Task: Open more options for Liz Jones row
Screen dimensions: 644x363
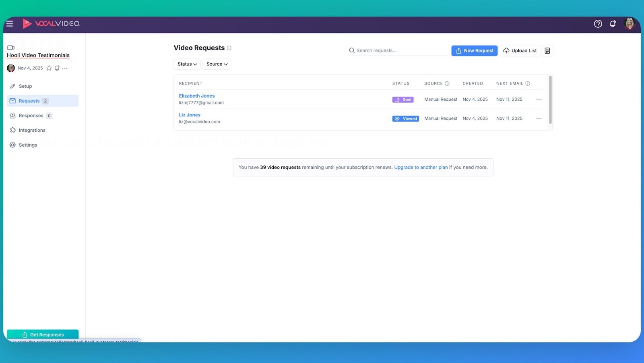Action: tap(539, 118)
